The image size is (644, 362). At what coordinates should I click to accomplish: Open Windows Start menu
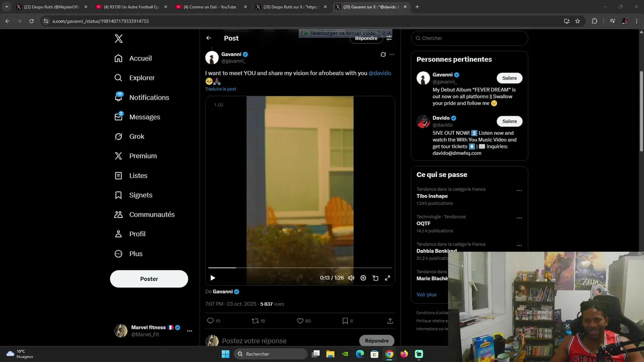click(225, 354)
